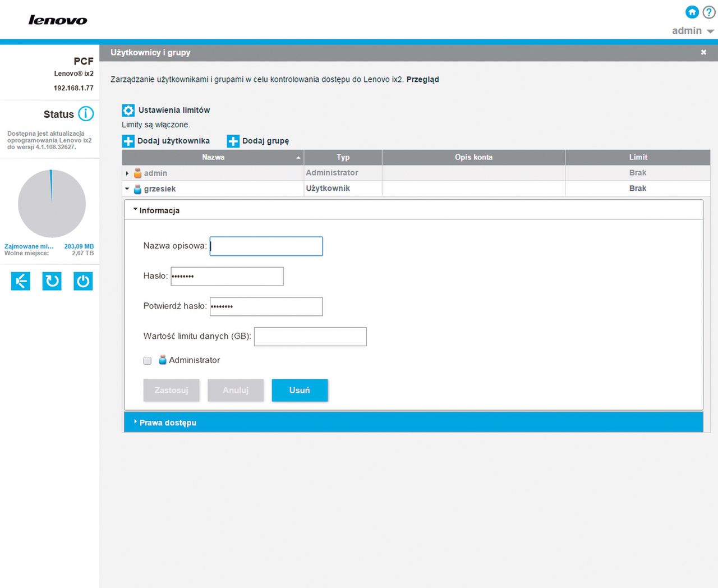Image resolution: width=718 pixels, height=588 pixels.
Task: Open the help question mark icon
Action: pos(709,12)
